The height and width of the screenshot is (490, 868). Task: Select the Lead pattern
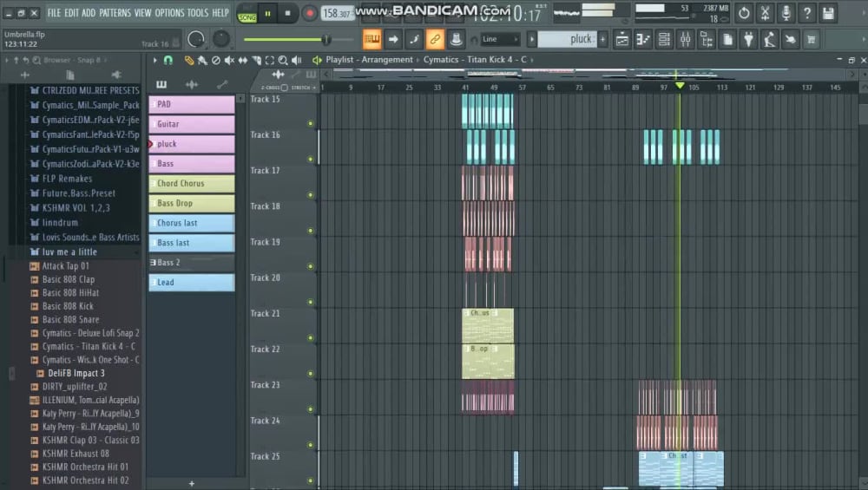tap(192, 282)
